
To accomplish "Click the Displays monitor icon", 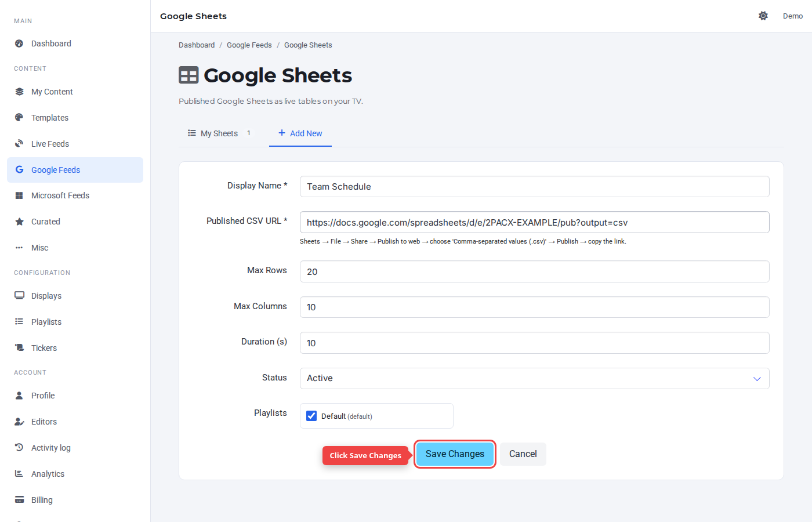I will pyautogui.click(x=19, y=296).
